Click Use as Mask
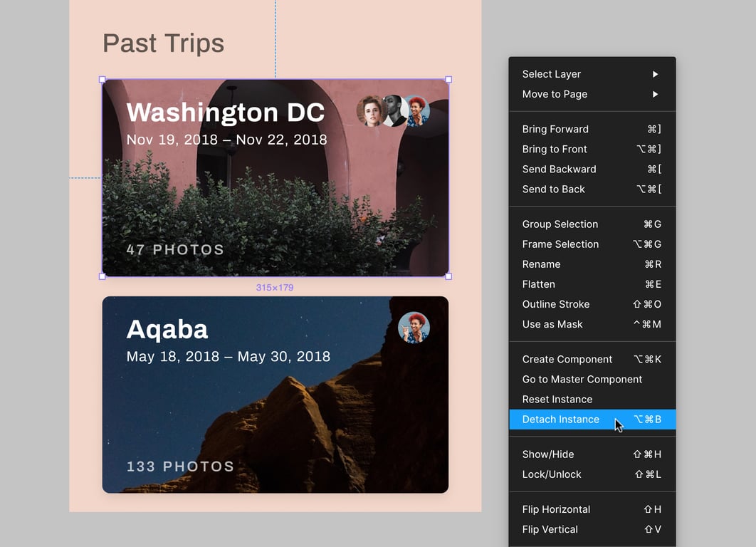Viewport: 756px width, 547px height. point(552,324)
